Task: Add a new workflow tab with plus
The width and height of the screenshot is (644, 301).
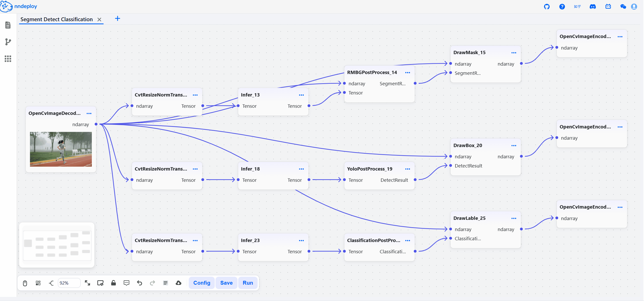Action: click(117, 19)
